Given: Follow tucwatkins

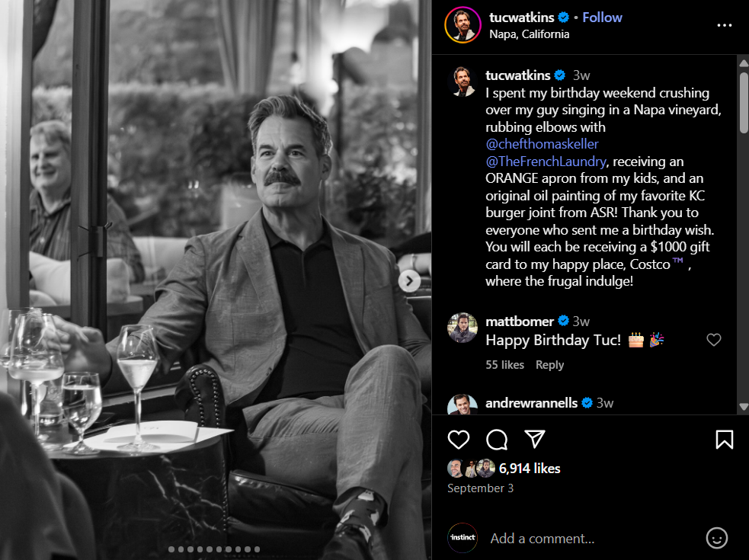Looking at the screenshot, I should 602,18.
